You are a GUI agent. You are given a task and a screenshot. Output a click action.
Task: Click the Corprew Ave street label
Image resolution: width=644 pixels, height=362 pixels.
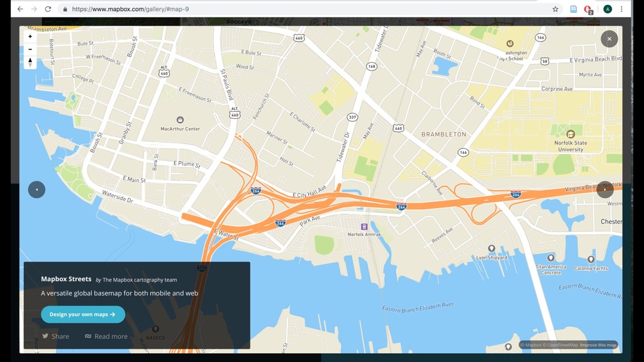(557, 89)
